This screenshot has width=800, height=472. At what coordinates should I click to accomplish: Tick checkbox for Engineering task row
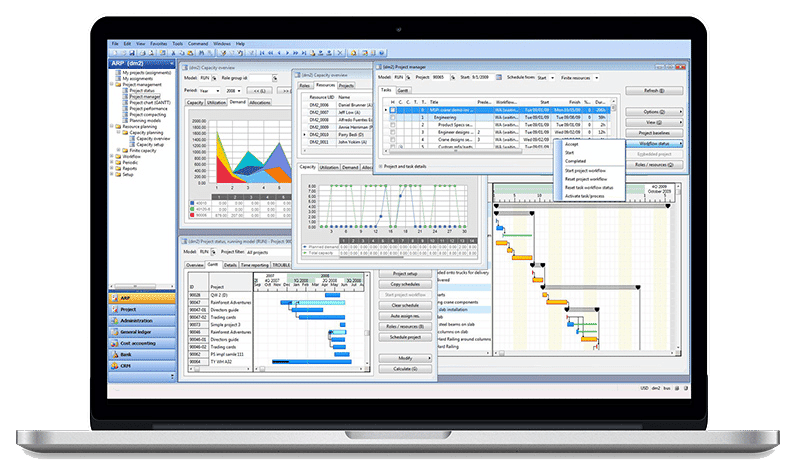[392, 117]
